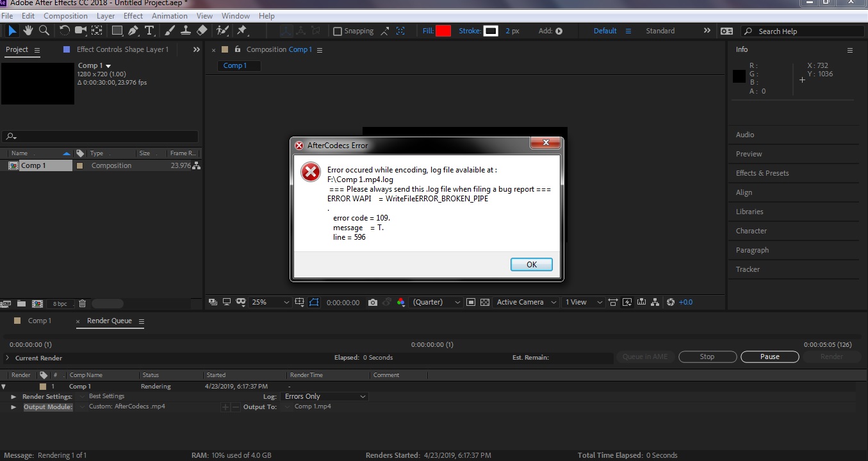Open the Composition menu
This screenshot has height=461, width=868.
pyautogui.click(x=65, y=16)
